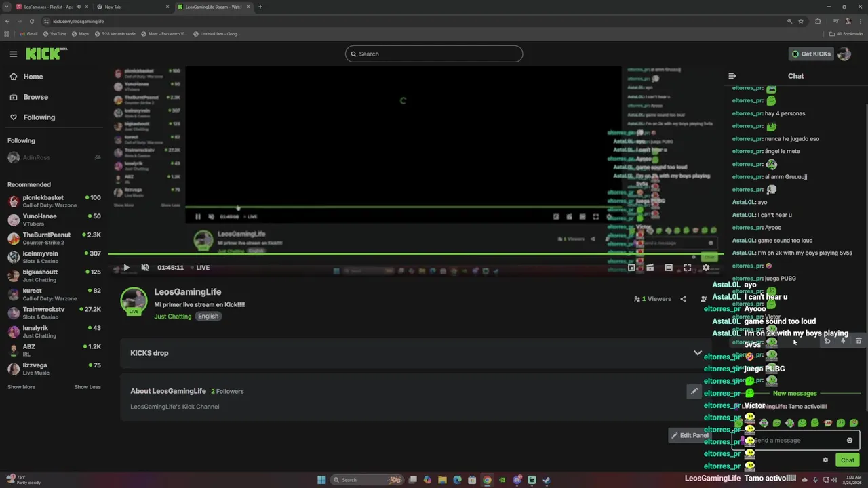868x488 pixels.
Task: Open the All Bookmarks folder
Action: (846, 34)
